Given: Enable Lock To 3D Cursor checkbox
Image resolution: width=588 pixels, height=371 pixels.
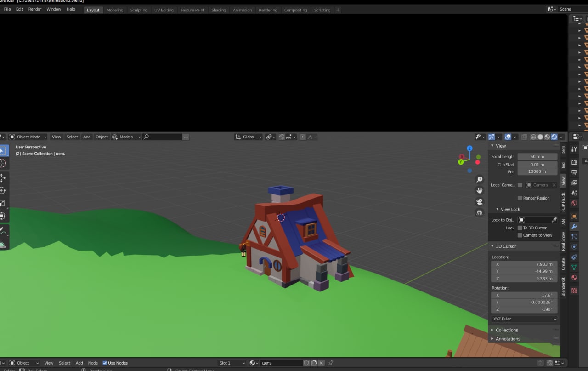Looking at the screenshot, I should pyautogui.click(x=520, y=228).
